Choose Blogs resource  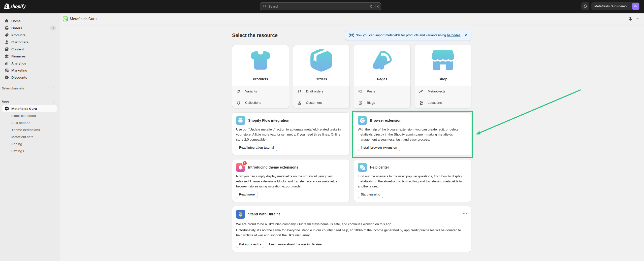click(x=382, y=103)
